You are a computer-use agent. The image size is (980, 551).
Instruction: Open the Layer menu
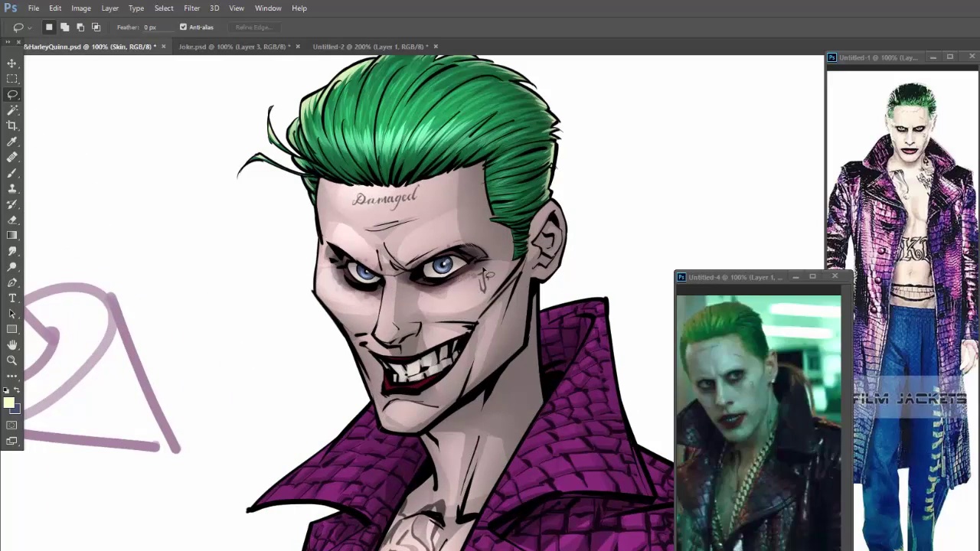pyautogui.click(x=109, y=8)
